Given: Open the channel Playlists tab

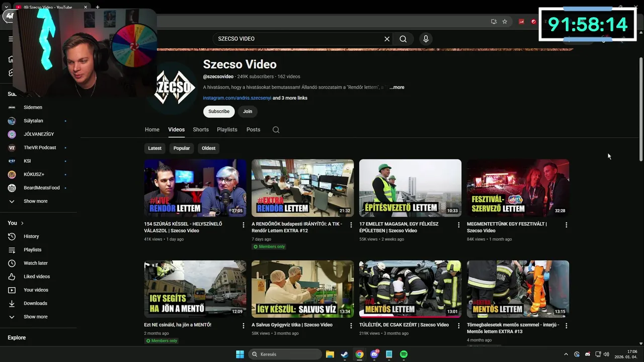Looking at the screenshot, I should [227, 130].
